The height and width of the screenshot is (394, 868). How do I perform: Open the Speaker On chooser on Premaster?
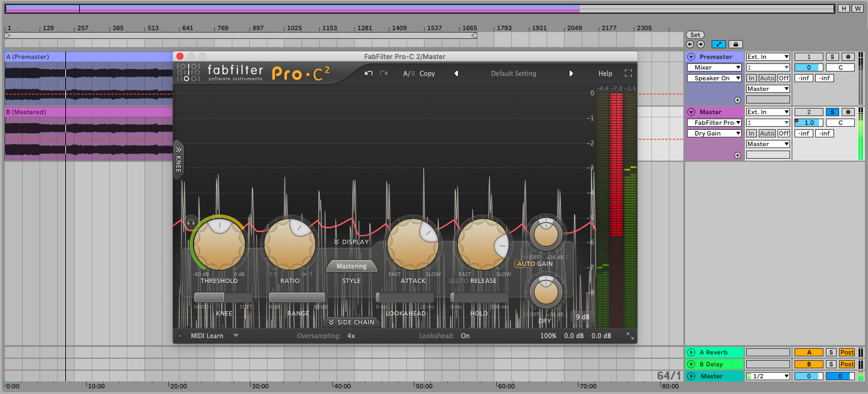pos(714,78)
